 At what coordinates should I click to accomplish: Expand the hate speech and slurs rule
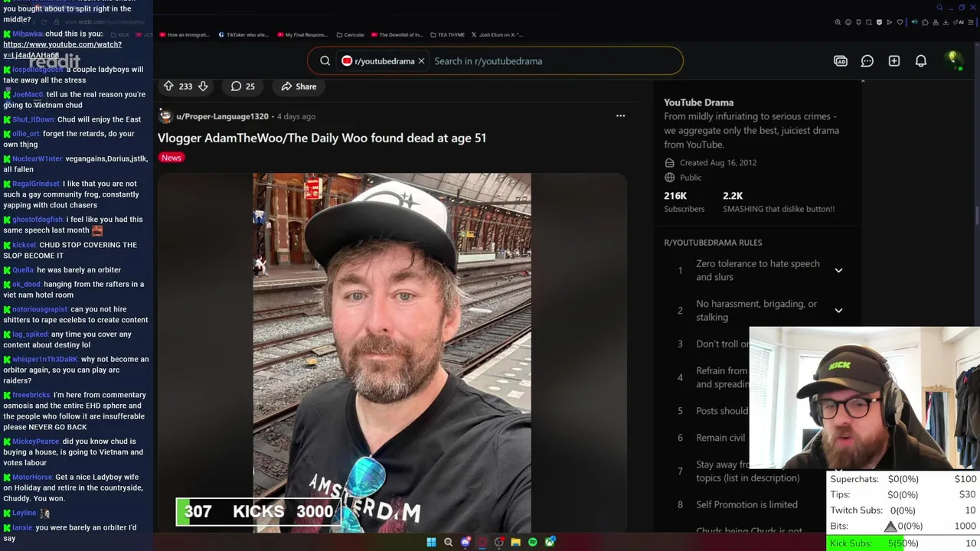tap(838, 270)
